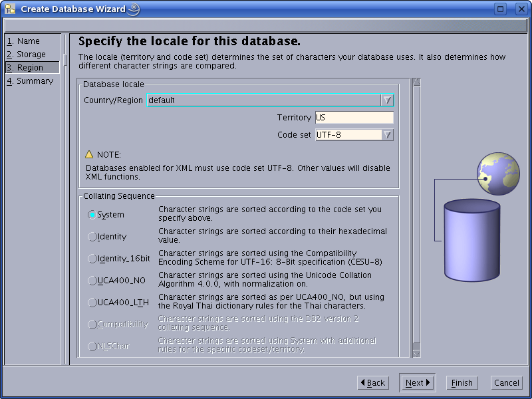Screen dimensions: 532x399
Task: Click the scroll down arrow of locale panel
Action: 416,353
